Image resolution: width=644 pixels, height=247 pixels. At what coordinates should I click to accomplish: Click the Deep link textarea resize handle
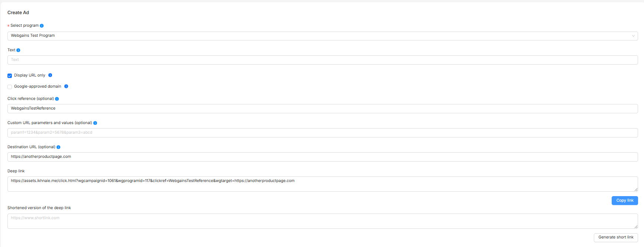pos(636,189)
